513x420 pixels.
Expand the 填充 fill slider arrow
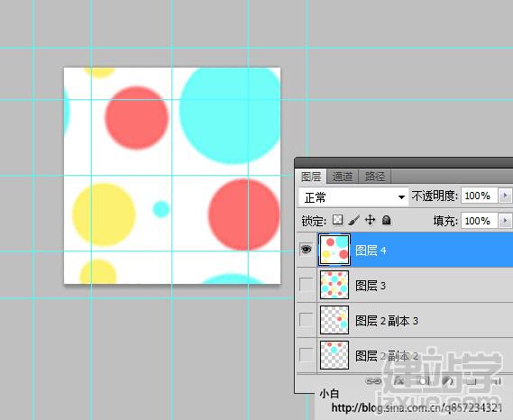(x=505, y=221)
